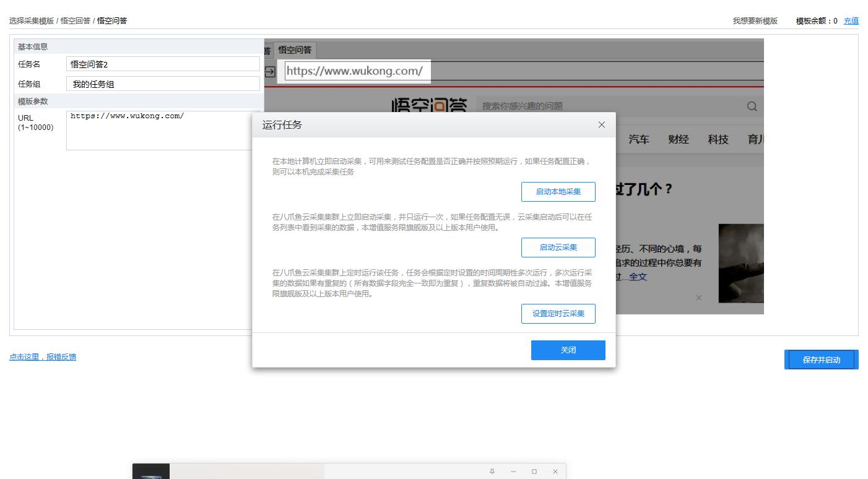
Task: Click 启动云采集 to start cloud collection
Action: pos(558,247)
